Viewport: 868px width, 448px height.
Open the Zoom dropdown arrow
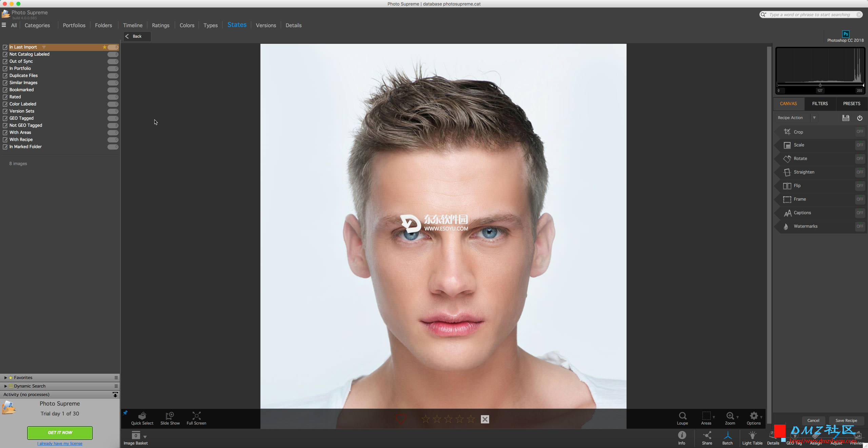(x=737, y=417)
